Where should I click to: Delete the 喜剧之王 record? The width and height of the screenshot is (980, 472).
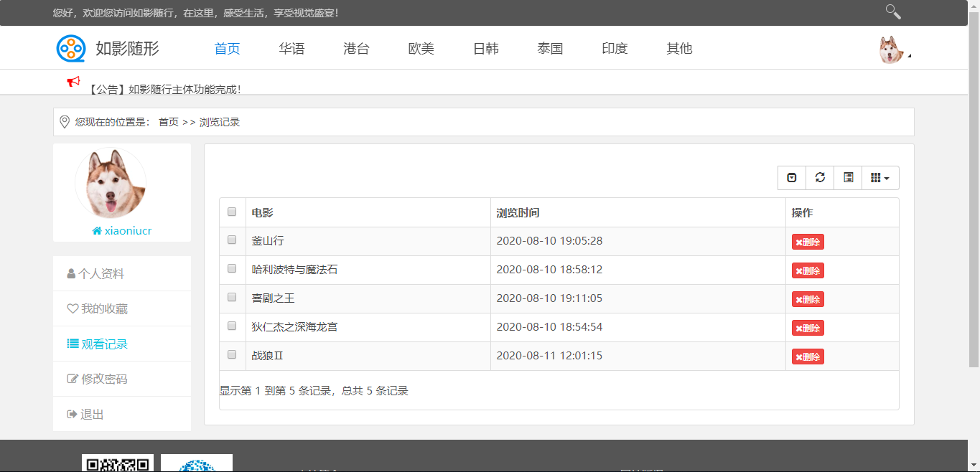pos(808,299)
